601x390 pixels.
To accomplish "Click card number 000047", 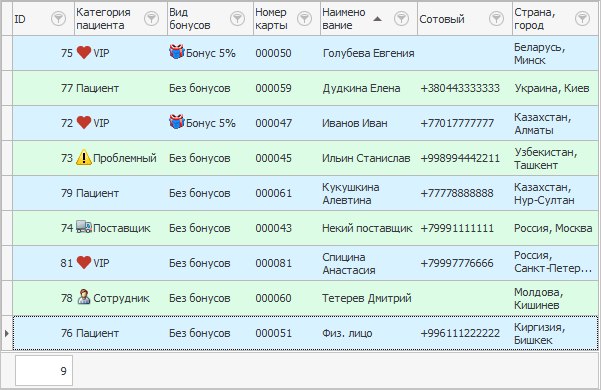I will tap(273, 123).
